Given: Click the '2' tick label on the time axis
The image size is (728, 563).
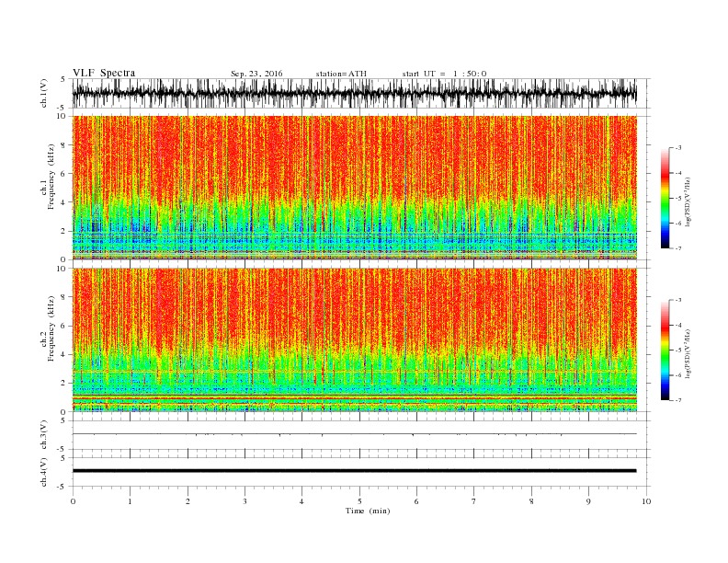Looking at the screenshot, I should (x=188, y=501).
